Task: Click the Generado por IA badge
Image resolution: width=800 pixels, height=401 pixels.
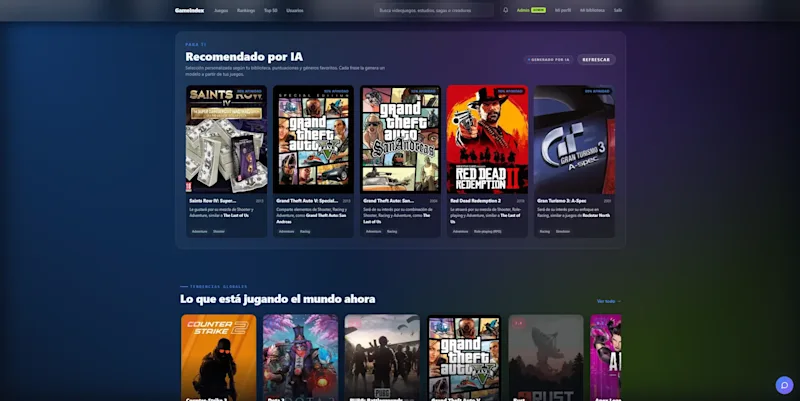Action: click(x=548, y=60)
